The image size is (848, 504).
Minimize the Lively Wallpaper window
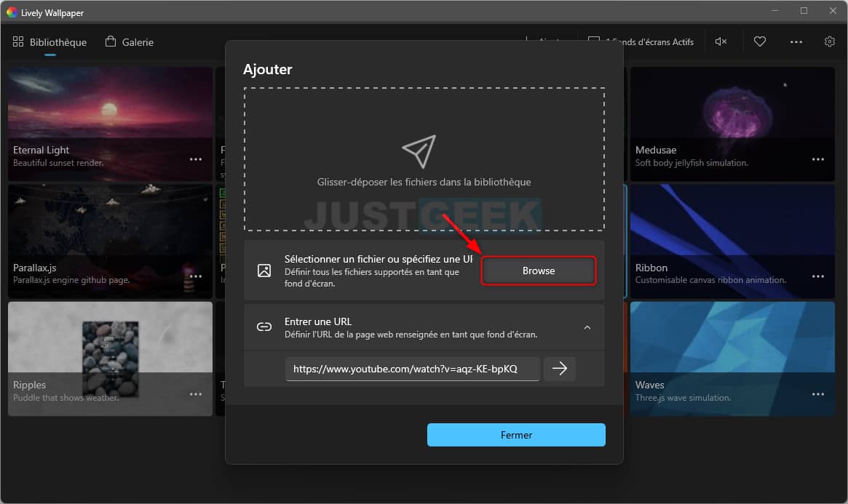[775, 11]
